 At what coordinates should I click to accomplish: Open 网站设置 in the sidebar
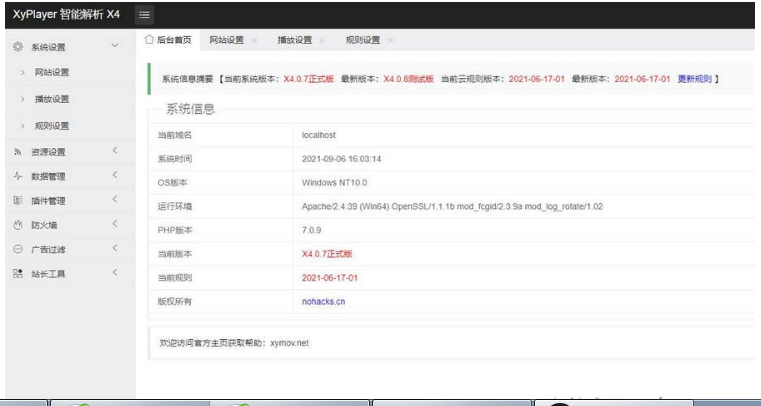[51, 72]
